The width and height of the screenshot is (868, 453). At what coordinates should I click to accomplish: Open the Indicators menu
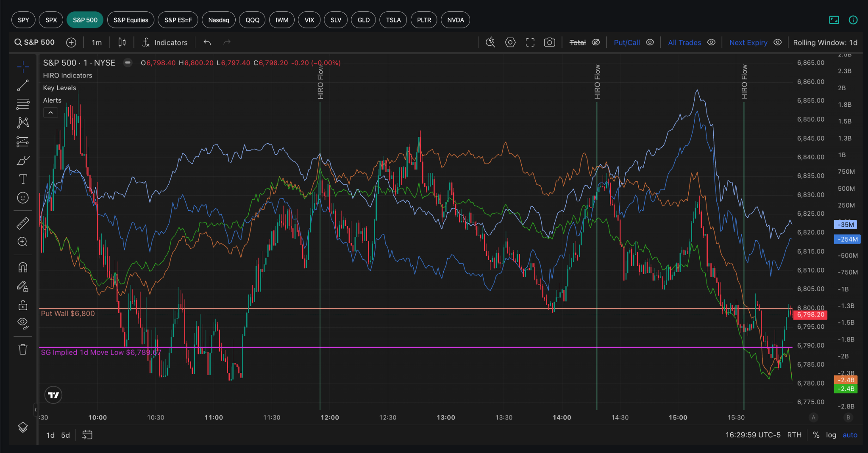pos(164,42)
